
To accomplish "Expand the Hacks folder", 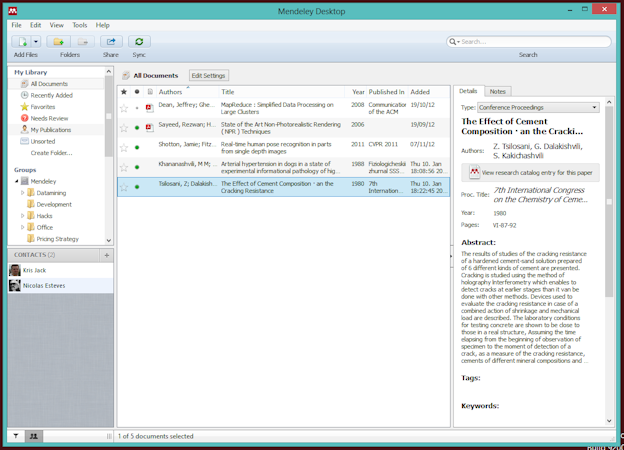I will pos(23,216).
